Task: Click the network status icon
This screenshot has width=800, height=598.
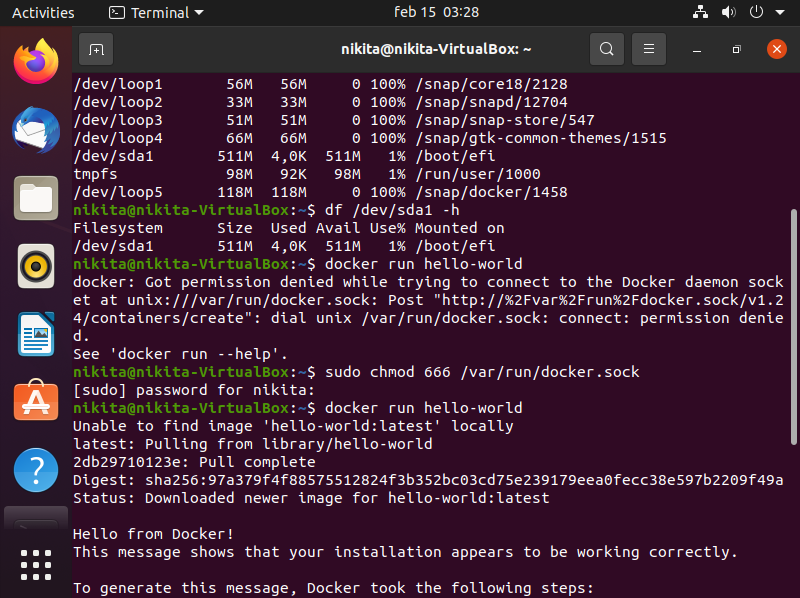Action: tap(700, 12)
